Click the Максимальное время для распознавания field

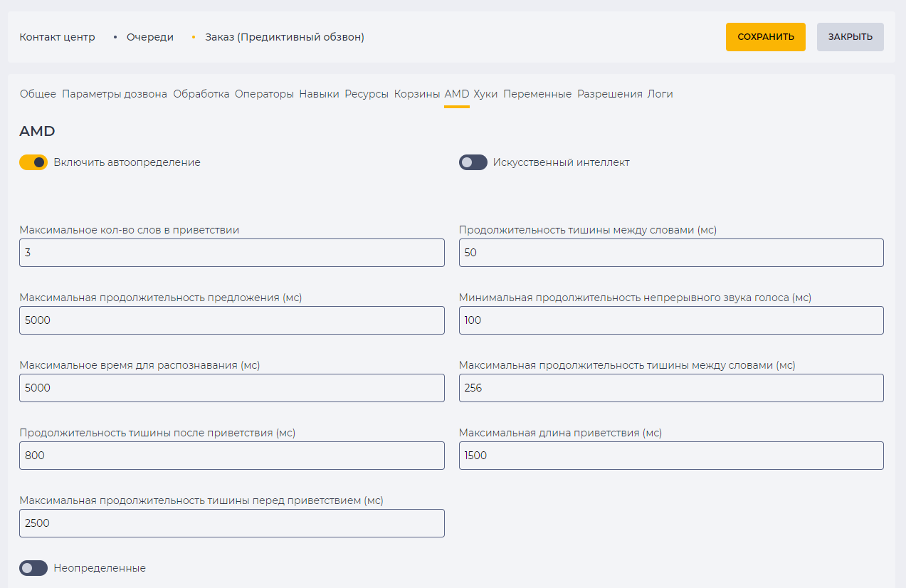232,388
